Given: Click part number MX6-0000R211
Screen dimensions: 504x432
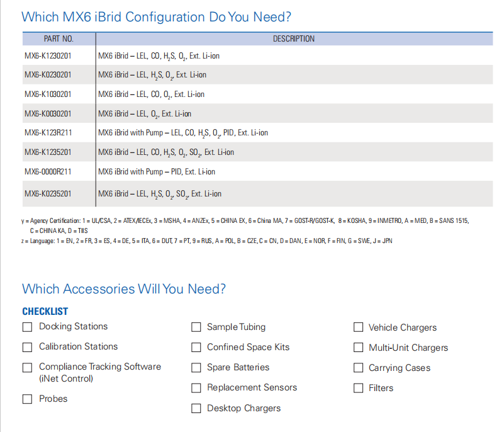Looking at the screenshot, I should tap(48, 172).
